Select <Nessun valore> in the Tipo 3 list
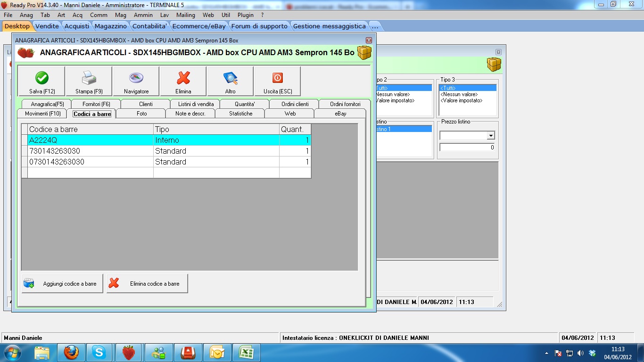This screenshot has width=644, height=362. pos(468,94)
